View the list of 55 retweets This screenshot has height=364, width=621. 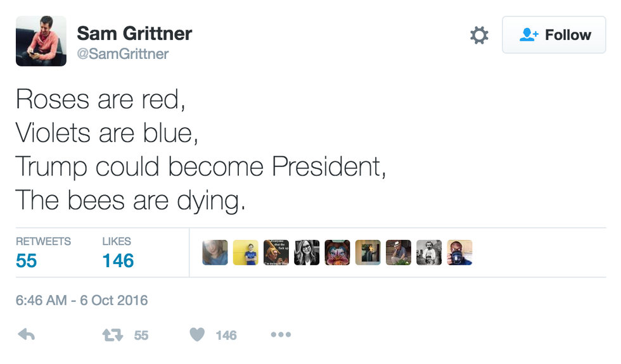(x=43, y=253)
